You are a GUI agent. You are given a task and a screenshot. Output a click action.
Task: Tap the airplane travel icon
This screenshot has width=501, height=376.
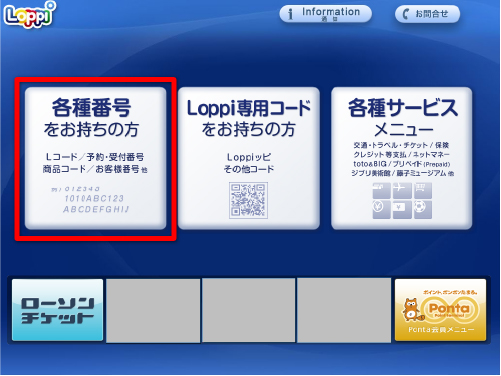coord(402,190)
